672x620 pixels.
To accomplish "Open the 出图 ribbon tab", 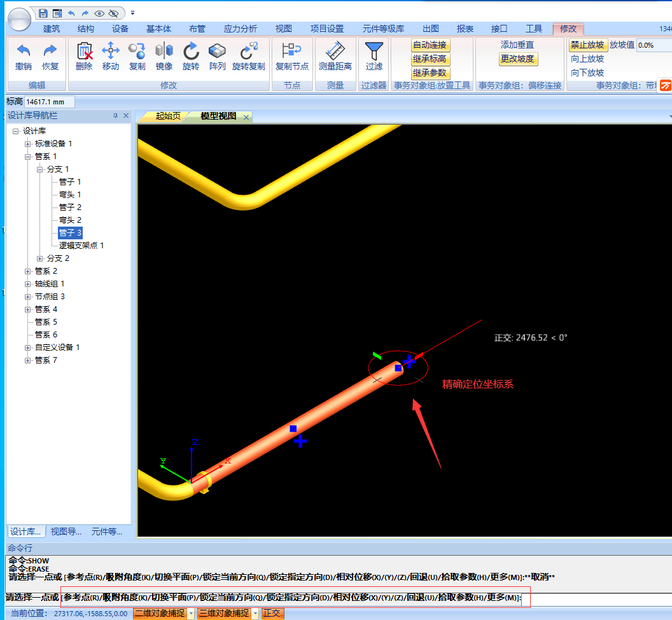I will coord(431,29).
